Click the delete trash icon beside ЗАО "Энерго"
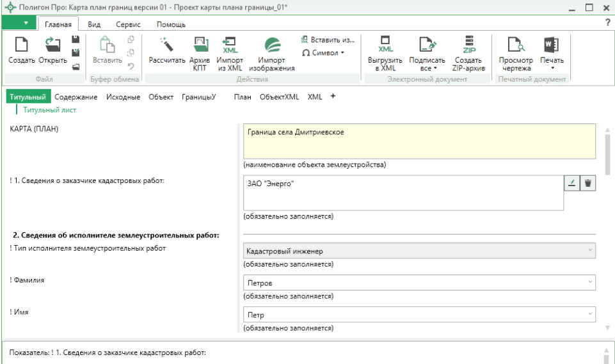 coord(588,183)
